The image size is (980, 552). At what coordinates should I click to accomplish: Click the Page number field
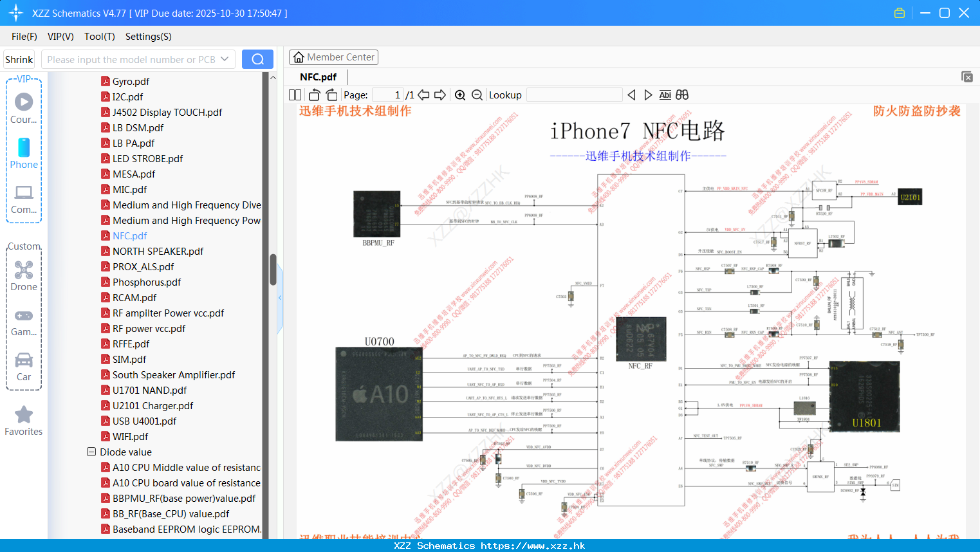(x=388, y=95)
